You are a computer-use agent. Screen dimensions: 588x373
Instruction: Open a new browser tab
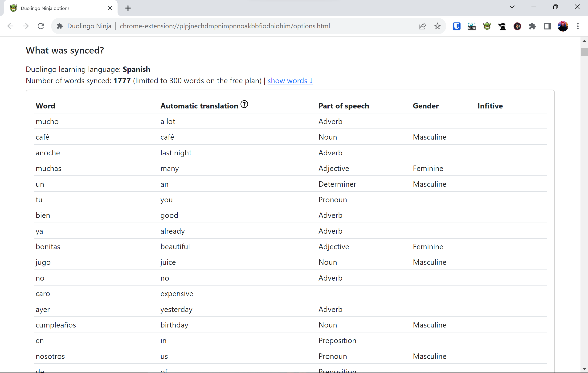pos(128,8)
